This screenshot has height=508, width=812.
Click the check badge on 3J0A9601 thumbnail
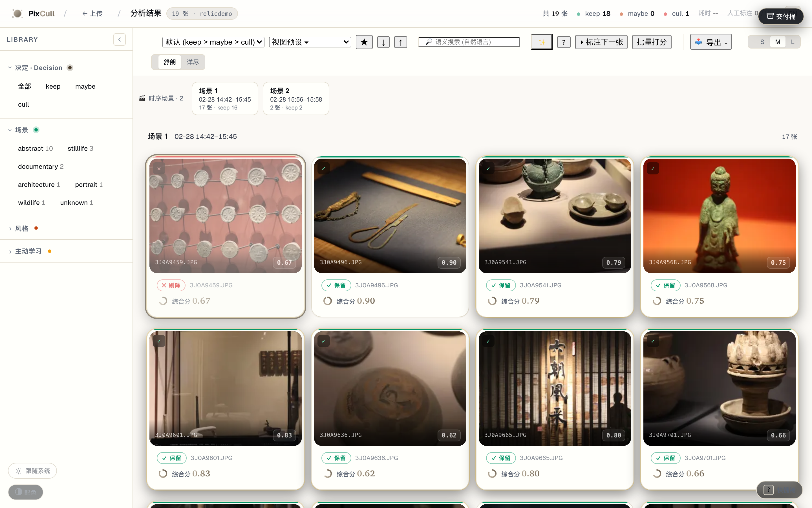tap(159, 341)
